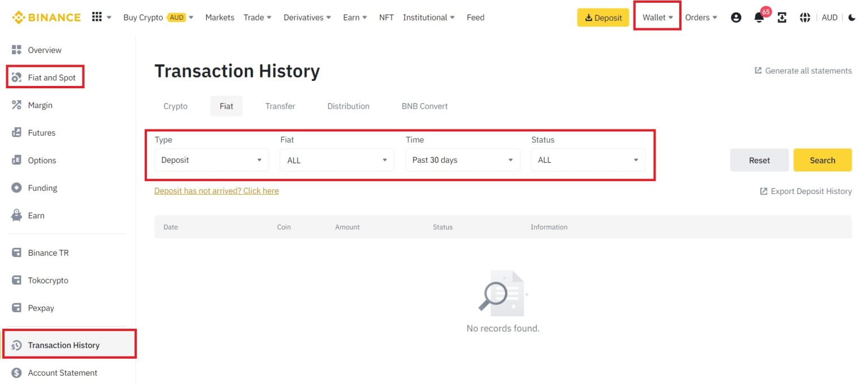Open the Futures wallet section
Screen dimensions: 868x383
tap(42, 132)
